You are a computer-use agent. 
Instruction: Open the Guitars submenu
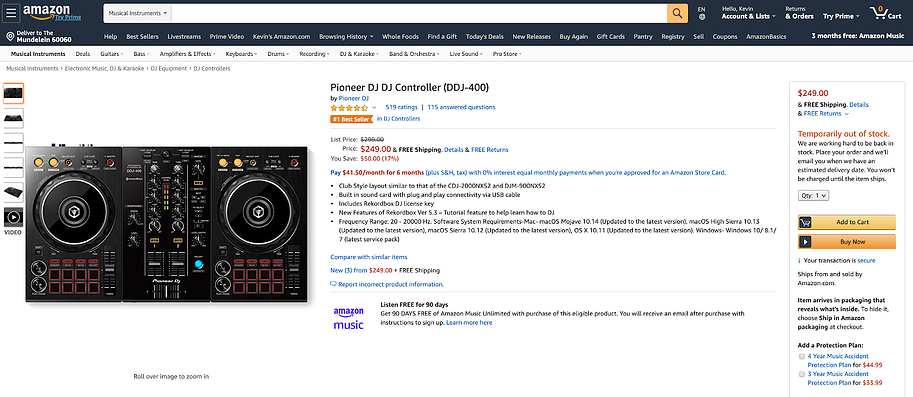(x=111, y=54)
